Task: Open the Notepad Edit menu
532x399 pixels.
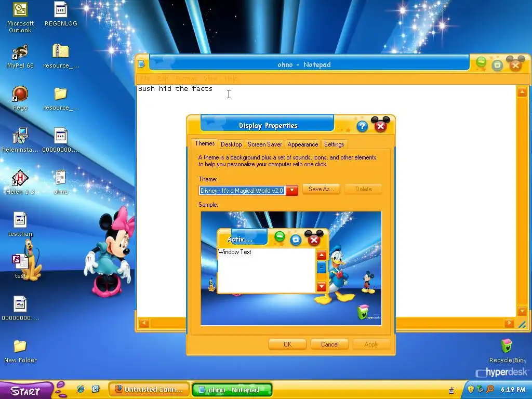Action: click(x=163, y=78)
